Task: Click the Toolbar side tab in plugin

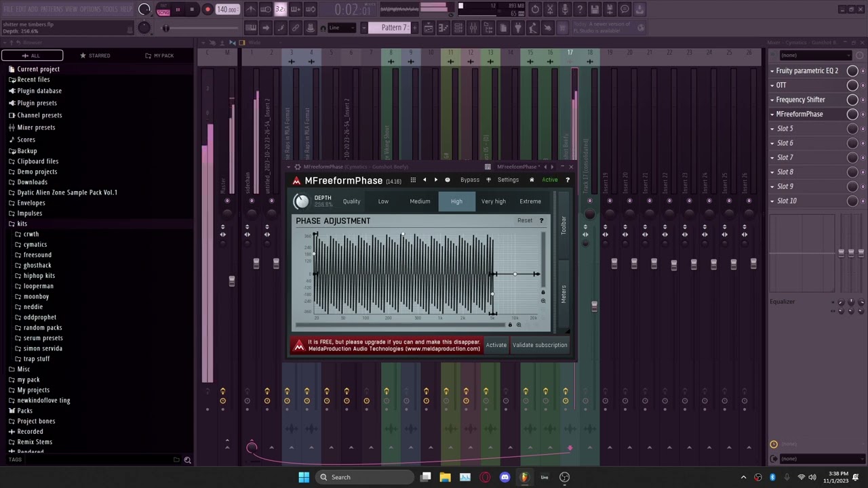Action: point(564,226)
